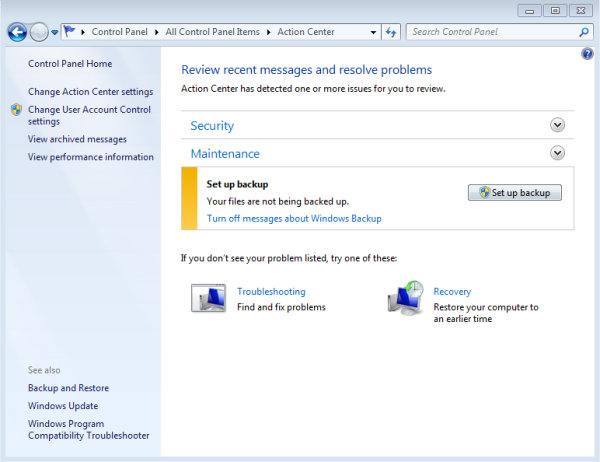The width and height of the screenshot is (600, 462).
Task: Click the Recovery computer clock icon
Action: 406,298
